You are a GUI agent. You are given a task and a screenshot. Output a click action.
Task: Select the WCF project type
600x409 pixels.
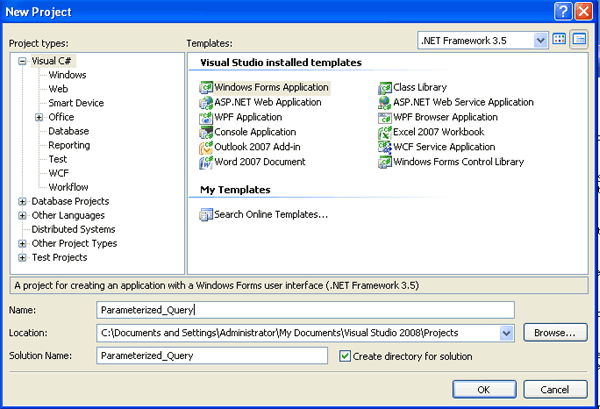tap(59, 173)
